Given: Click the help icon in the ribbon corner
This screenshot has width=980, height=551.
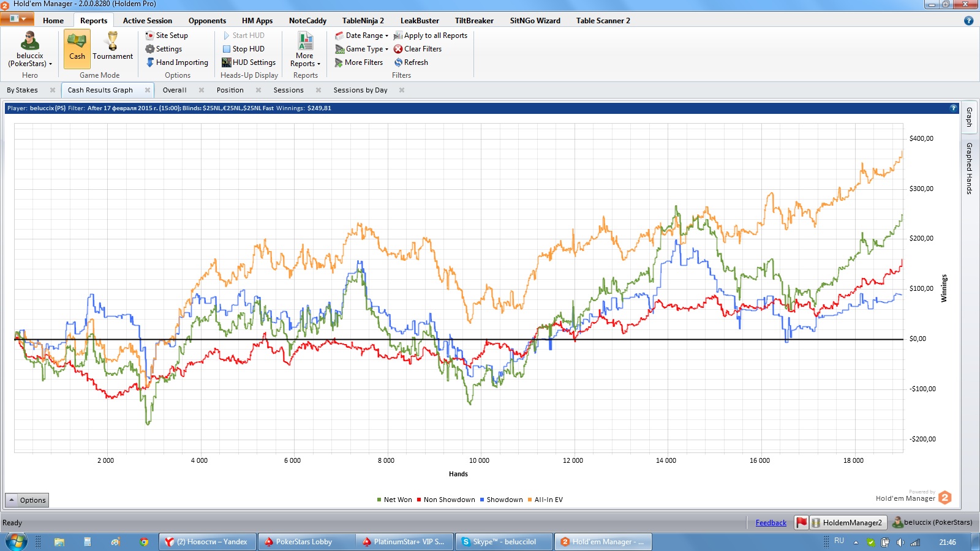Looking at the screenshot, I should click(968, 20).
